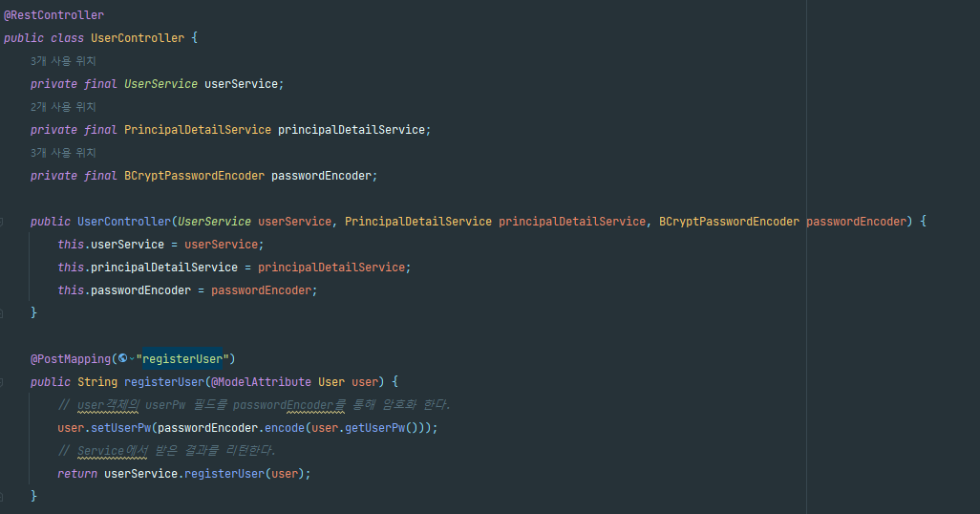
Task: Click registerUser method name in declaration
Action: click(164, 381)
